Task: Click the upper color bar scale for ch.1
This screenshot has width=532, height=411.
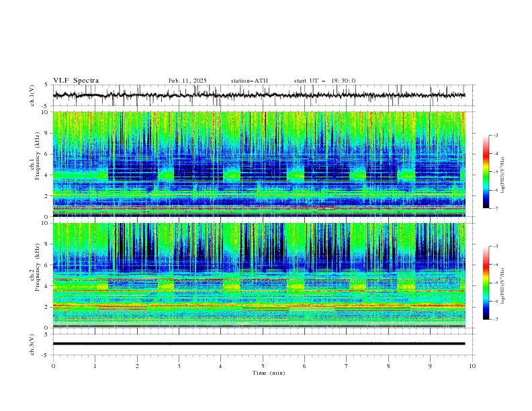Action: tap(486, 172)
